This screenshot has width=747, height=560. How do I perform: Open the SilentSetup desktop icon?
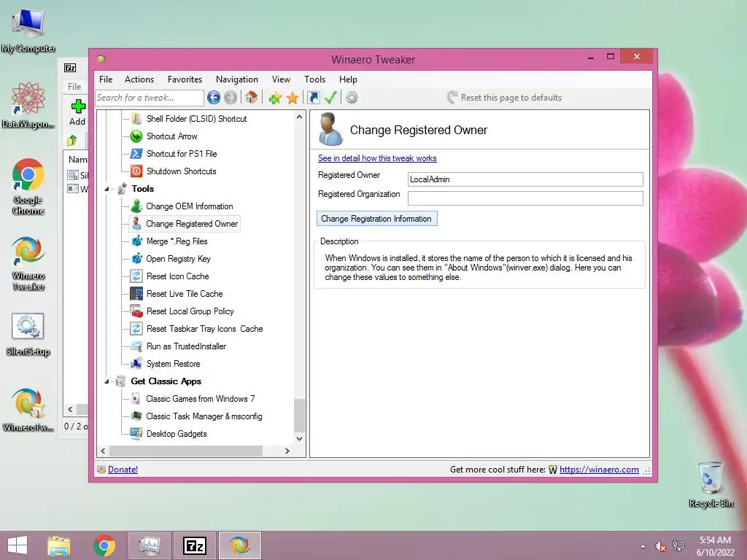click(x=28, y=335)
